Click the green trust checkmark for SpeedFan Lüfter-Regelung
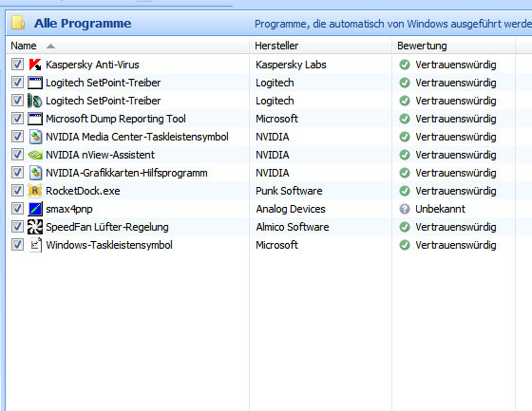Image resolution: width=532 pixels, height=411 pixels. pyautogui.click(x=405, y=227)
